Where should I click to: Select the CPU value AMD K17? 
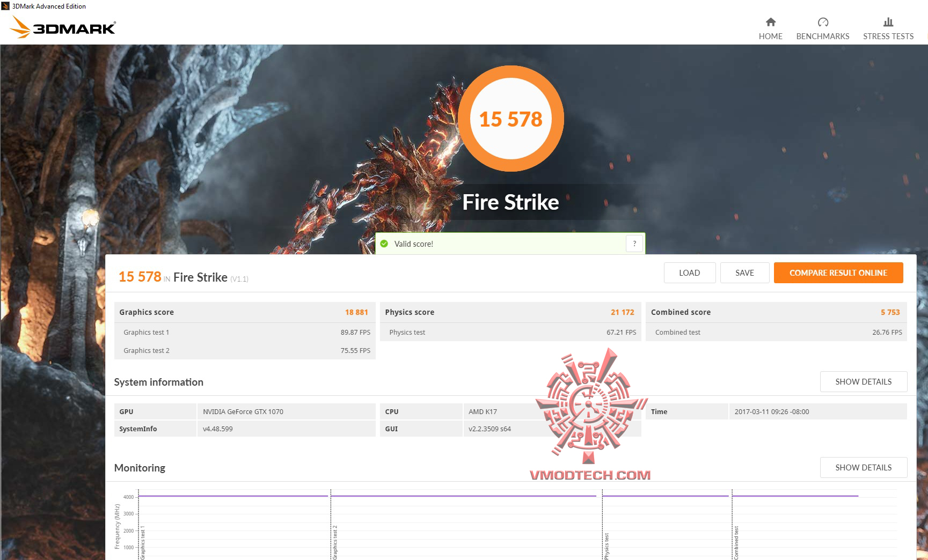tap(483, 411)
